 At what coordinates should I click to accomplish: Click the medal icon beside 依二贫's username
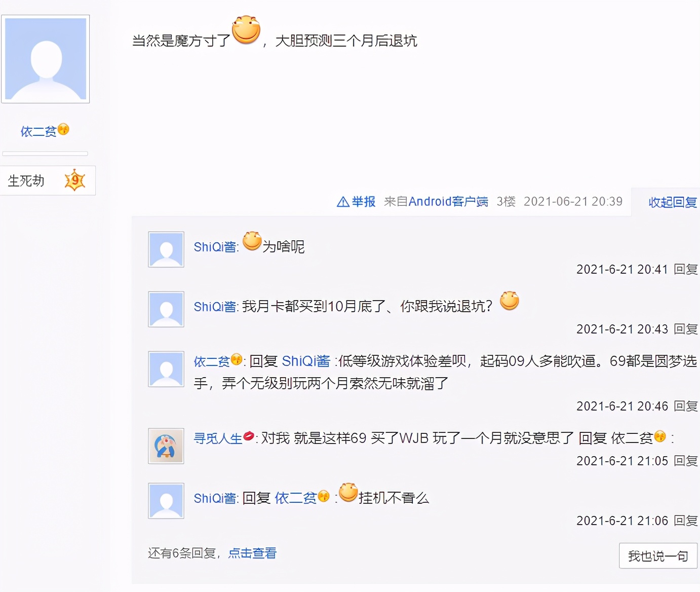pos(63,130)
